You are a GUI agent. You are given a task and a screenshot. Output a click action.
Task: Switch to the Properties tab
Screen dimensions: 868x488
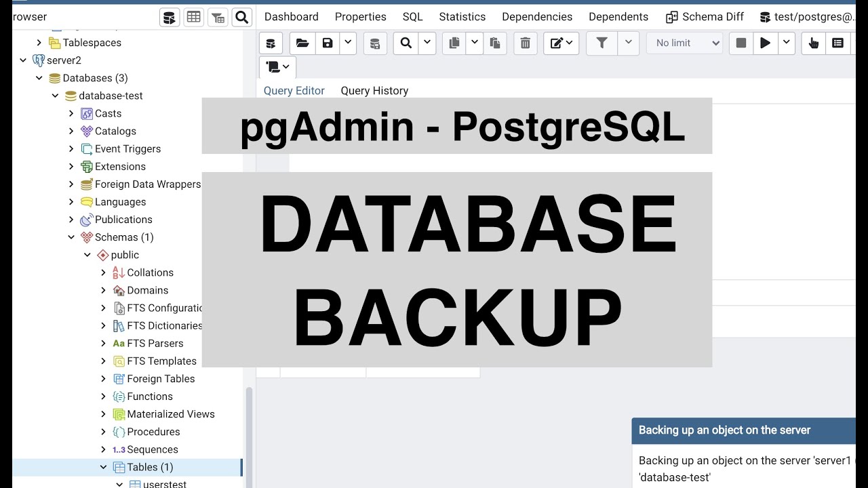[x=361, y=17]
